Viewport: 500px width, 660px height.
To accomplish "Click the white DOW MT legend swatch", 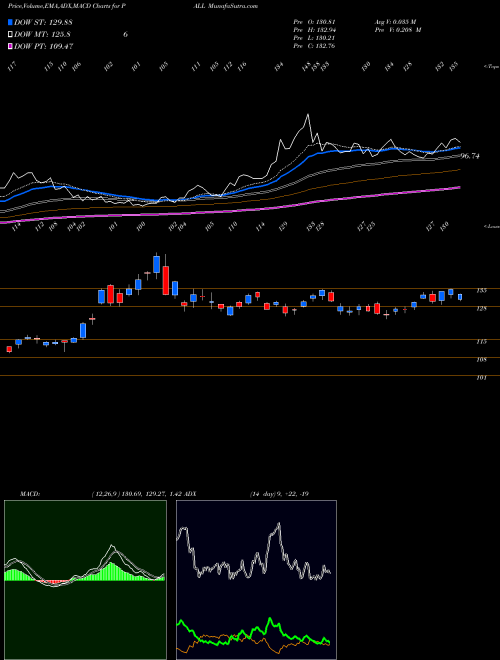I will (x=10, y=35).
